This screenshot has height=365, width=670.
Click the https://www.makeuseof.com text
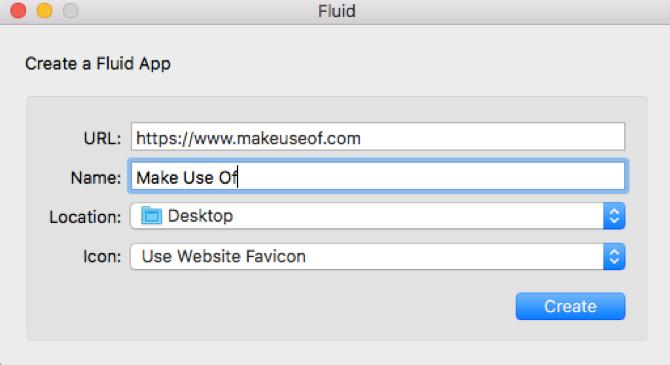click(x=248, y=138)
